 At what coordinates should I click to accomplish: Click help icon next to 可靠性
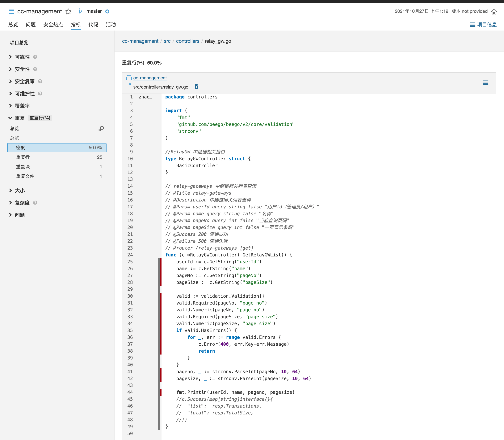[x=35, y=57]
